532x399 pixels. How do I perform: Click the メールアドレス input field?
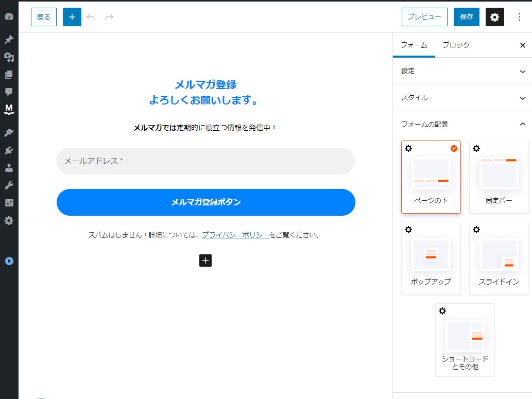click(205, 161)
